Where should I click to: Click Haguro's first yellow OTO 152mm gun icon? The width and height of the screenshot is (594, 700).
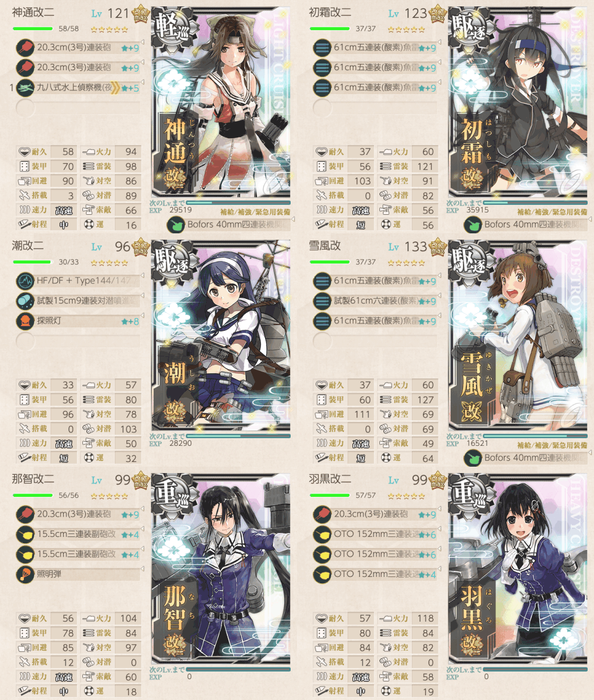point(321,535)
